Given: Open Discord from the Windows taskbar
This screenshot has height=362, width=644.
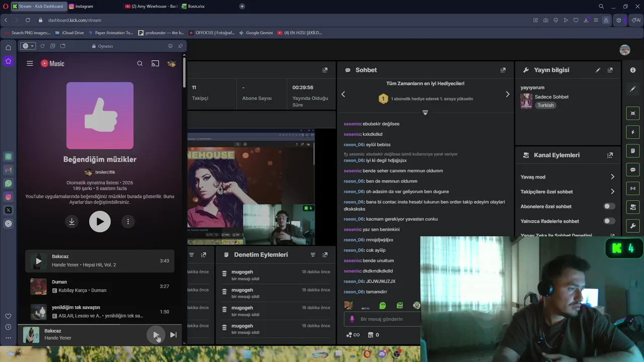Looking at the screenshot, I should (x=382, y=354).
